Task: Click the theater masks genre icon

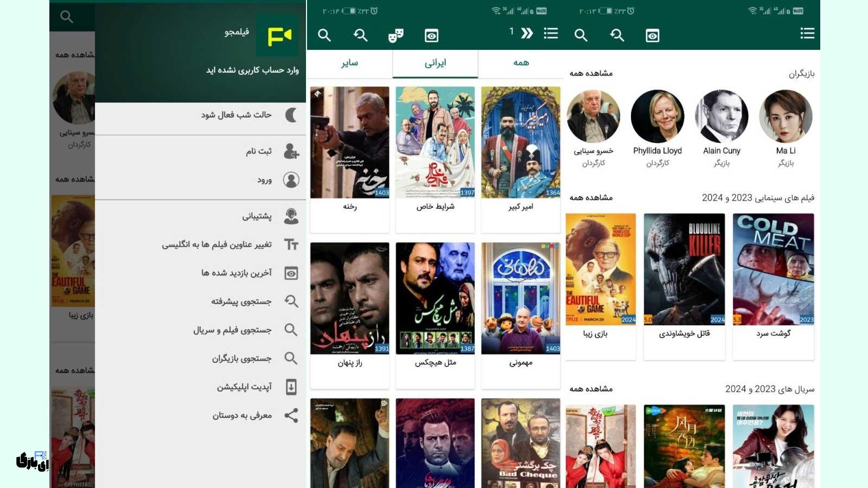Action: (395, 36)
